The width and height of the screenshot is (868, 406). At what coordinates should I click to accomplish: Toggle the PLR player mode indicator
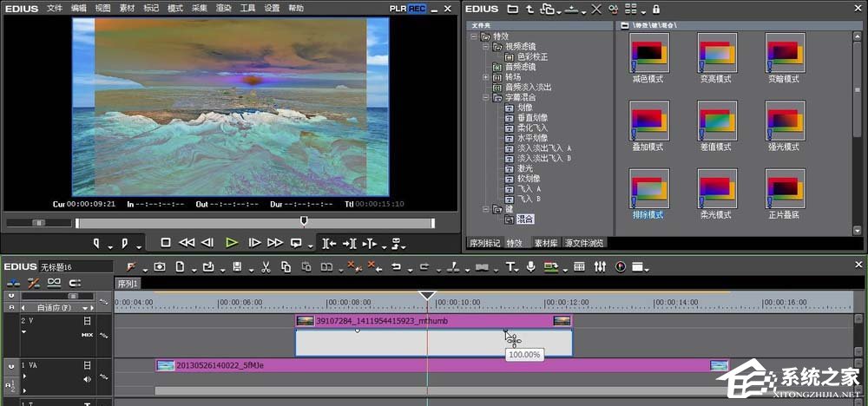click(x=398, y=8)
